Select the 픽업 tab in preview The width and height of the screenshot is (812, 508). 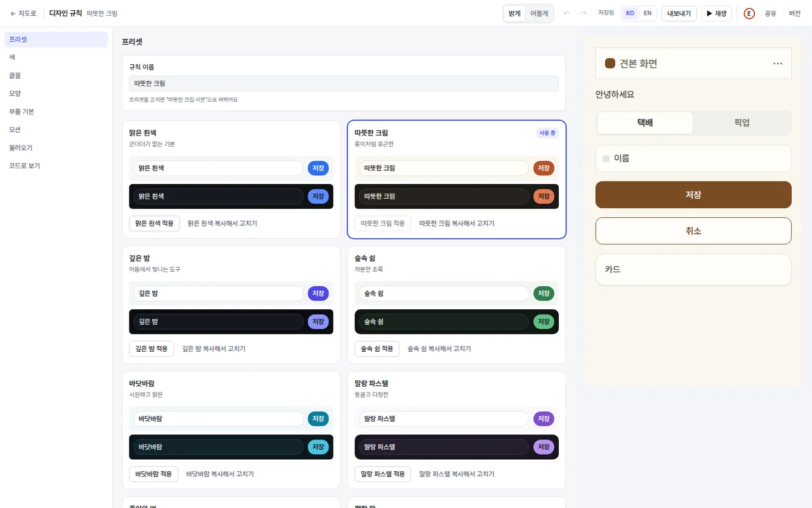point(742,123)
